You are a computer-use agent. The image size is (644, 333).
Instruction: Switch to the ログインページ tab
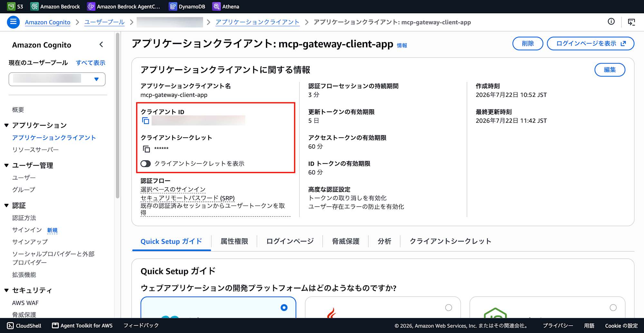click(x=290, y=242)
